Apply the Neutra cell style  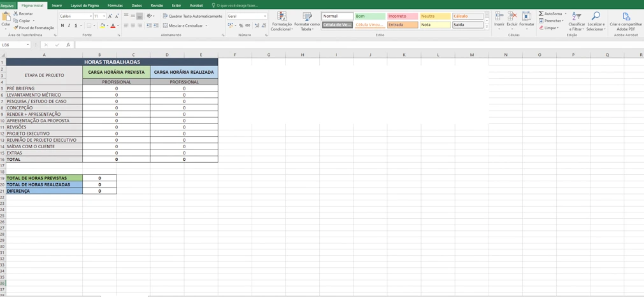click(435, 16)
